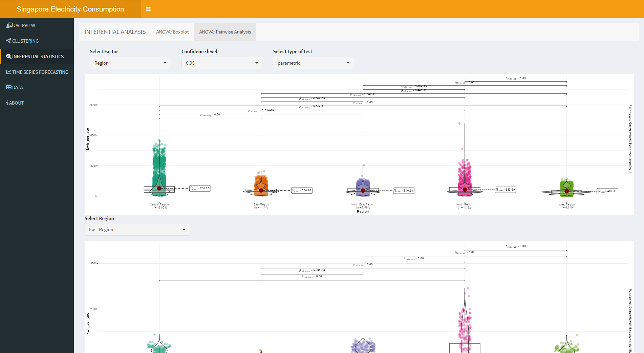
Task: Click the Inferential Statistics magnifier icon
Action: pos(9,57)
